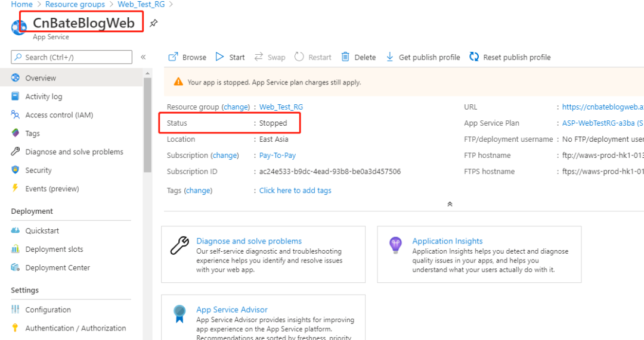644x340 pixels.
Task: Click the Quickstart cloud icon
Action: pyautogui.click(x=15, y=230)
